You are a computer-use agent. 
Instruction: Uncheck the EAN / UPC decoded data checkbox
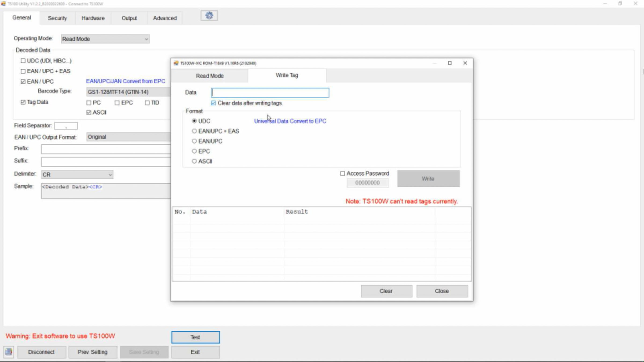[23, 82]
